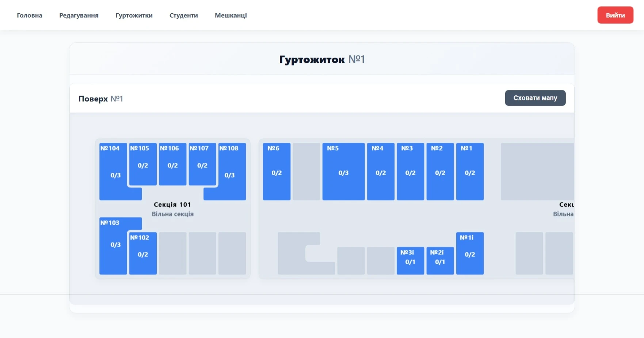644x338 pixels.
Task: Go to the Гуртожитки page
Action: pos(134,15)
